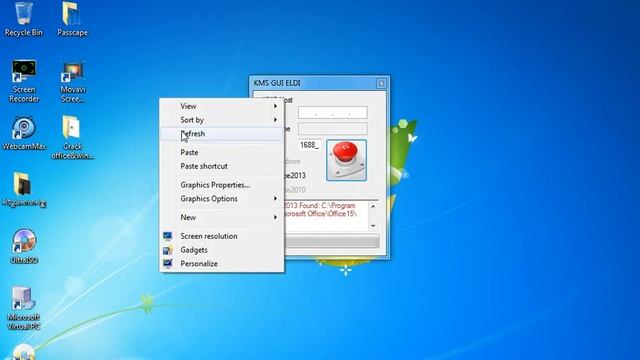Viewport: 640px width, 360px height.
Task: Click the Gadgets menu icon
Action: [167, 250]
